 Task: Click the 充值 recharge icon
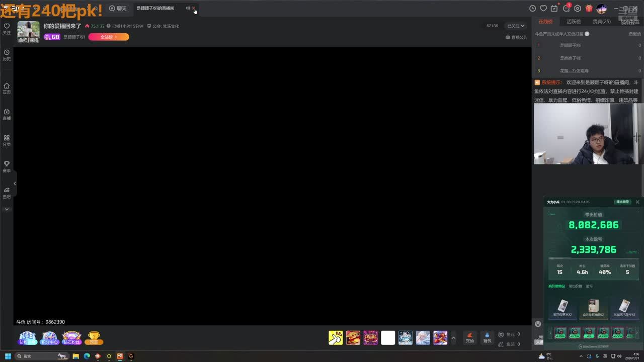pos(470,337)
